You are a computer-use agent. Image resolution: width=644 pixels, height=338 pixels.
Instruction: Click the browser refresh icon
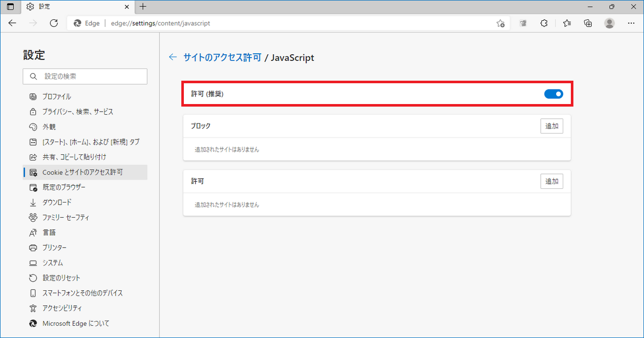coord(54,23)
